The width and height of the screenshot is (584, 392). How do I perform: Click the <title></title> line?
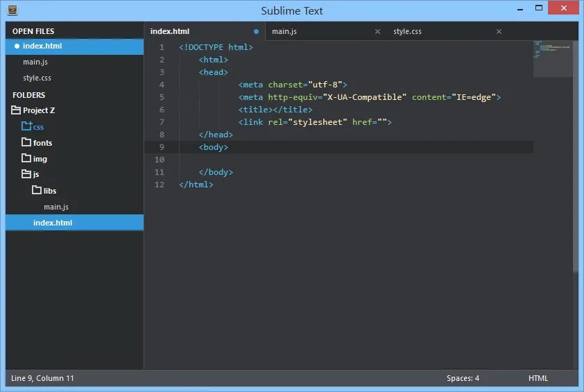coord(275,110)
